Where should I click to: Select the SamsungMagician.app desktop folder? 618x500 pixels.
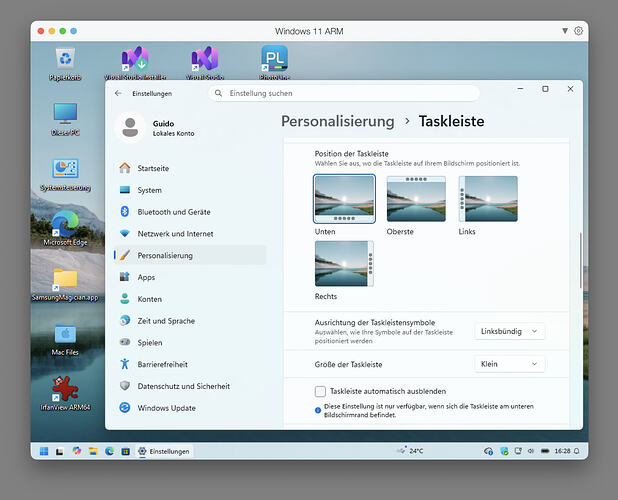tap(65, 284)
